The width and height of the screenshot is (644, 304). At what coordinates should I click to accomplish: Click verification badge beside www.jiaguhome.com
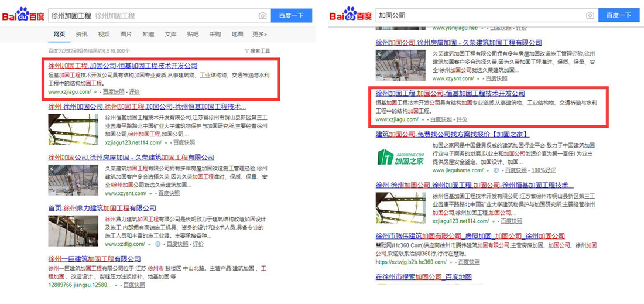496,170
